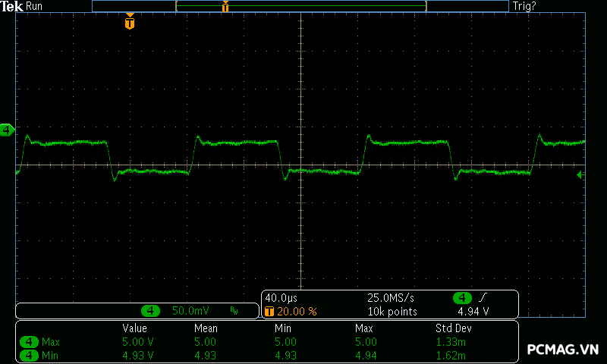This screenshot has width=607, height=364.
Task: Click the orange T icon beside 20.00 %
Action: 269,312
